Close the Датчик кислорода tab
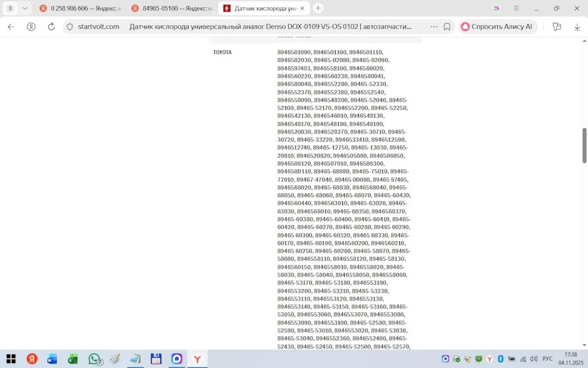Screen dimensions: 588x368 [x=303, y=8]
